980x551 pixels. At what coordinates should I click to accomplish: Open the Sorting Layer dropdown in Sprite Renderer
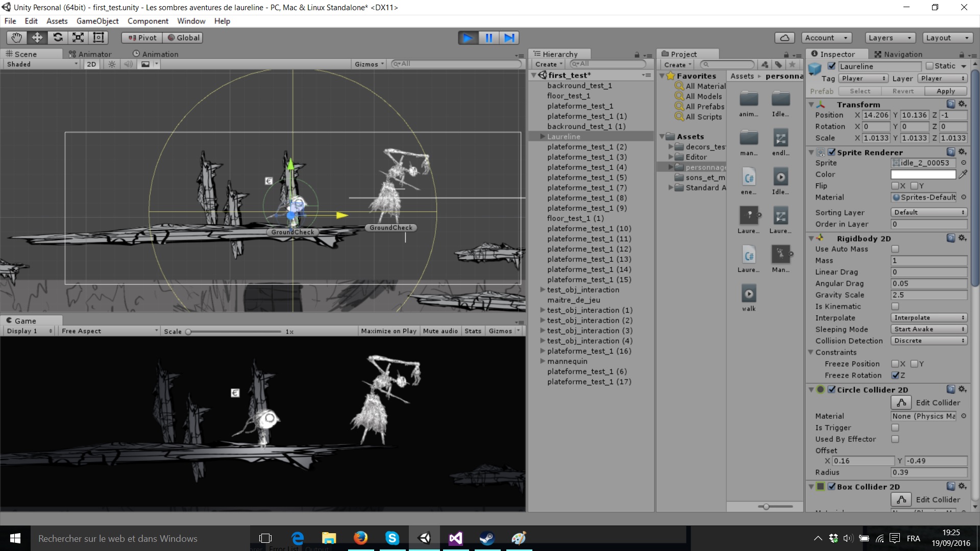click(x=928, y=212)
